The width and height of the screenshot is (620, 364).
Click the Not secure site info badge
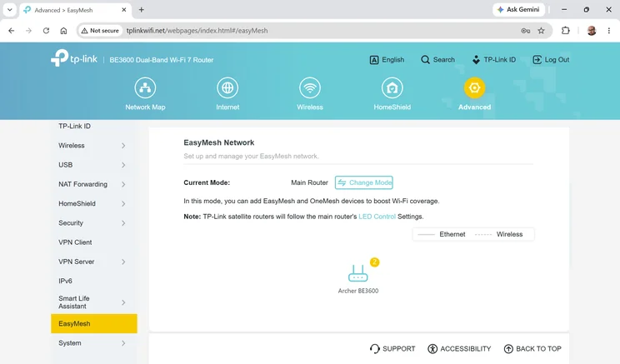click(x=100, y=31)
